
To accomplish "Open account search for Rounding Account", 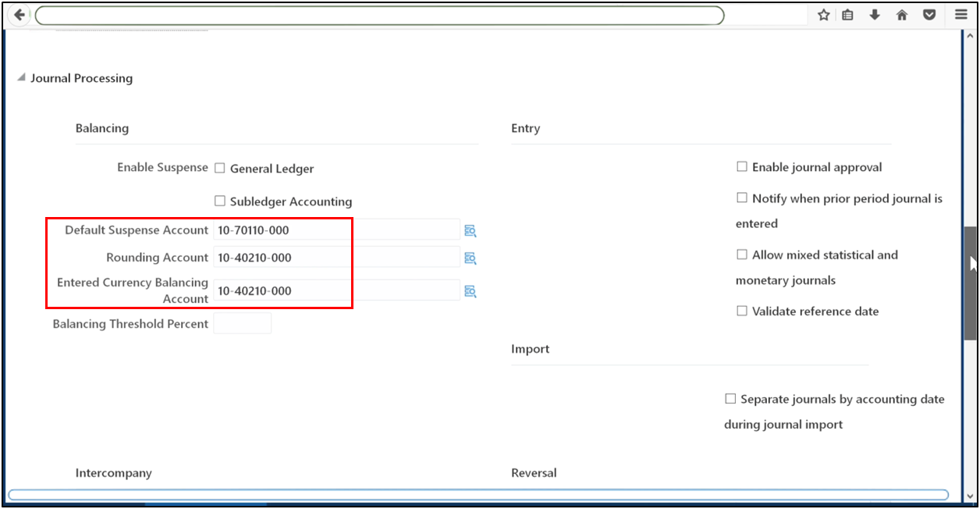I will point(470,257).
